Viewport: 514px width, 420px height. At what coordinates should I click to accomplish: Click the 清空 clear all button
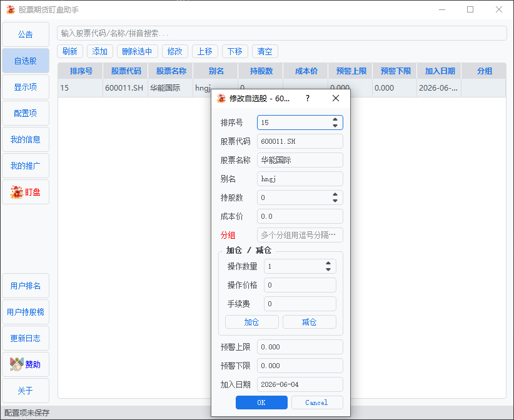click(x=265, y=51)
